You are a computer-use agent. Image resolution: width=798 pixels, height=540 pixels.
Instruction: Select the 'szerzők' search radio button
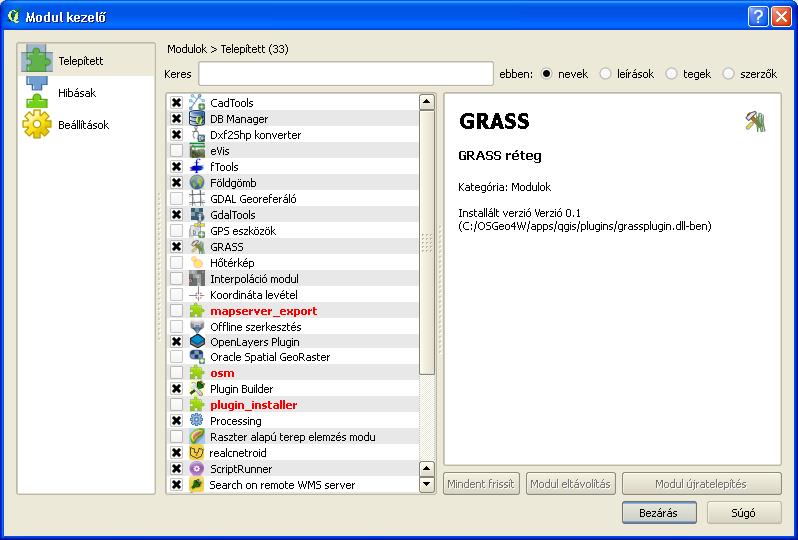[728, 74]
